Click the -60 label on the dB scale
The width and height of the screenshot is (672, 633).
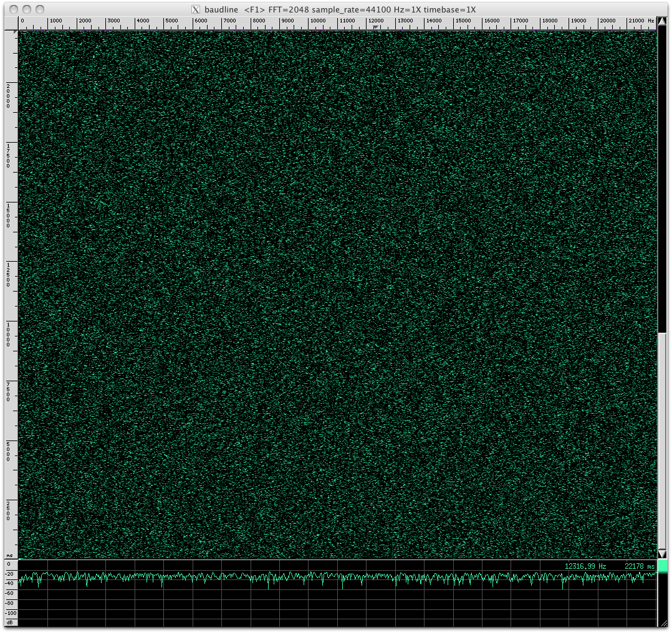click(10, 593)
